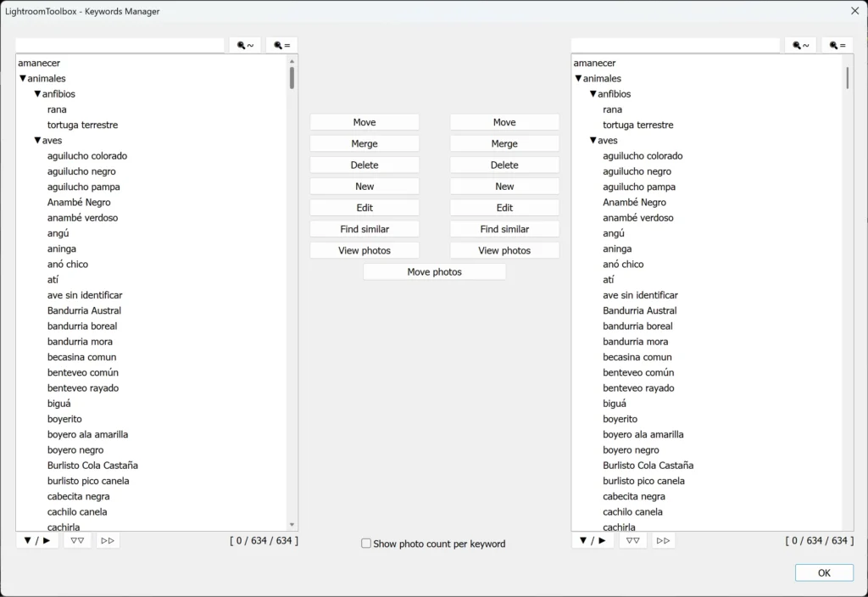Select rana in left list
Image resolution: width=868 pixels, height=597 pixels.
click(x=57, y=109)
